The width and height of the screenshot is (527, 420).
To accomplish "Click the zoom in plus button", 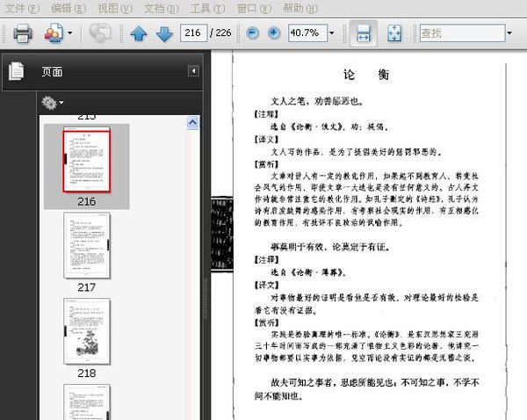I will click(274, 33).
